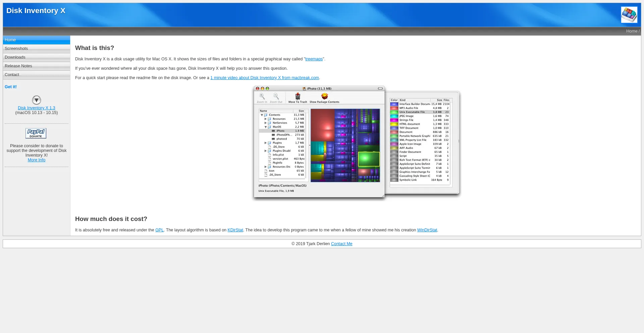Collapse the MacOS folder triangle

pos(265,127)
